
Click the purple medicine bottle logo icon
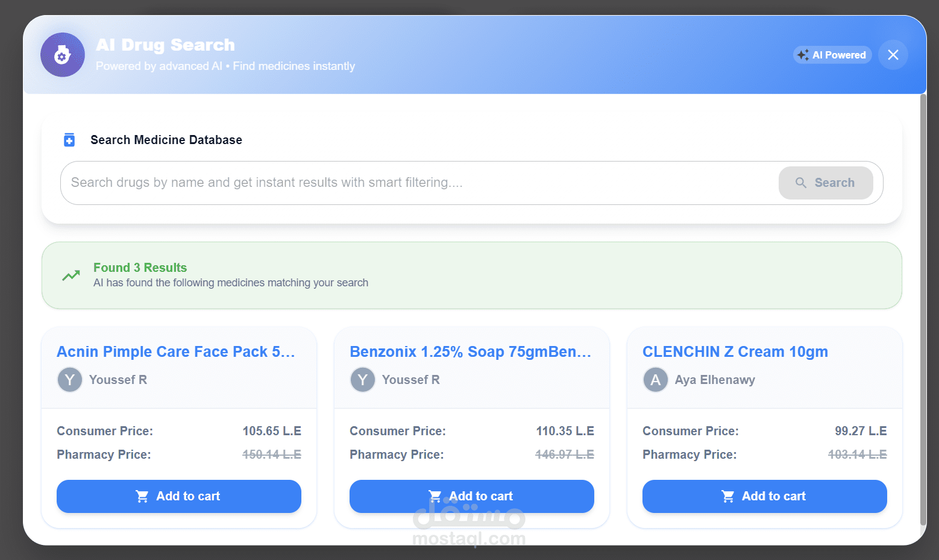point(63,55)
